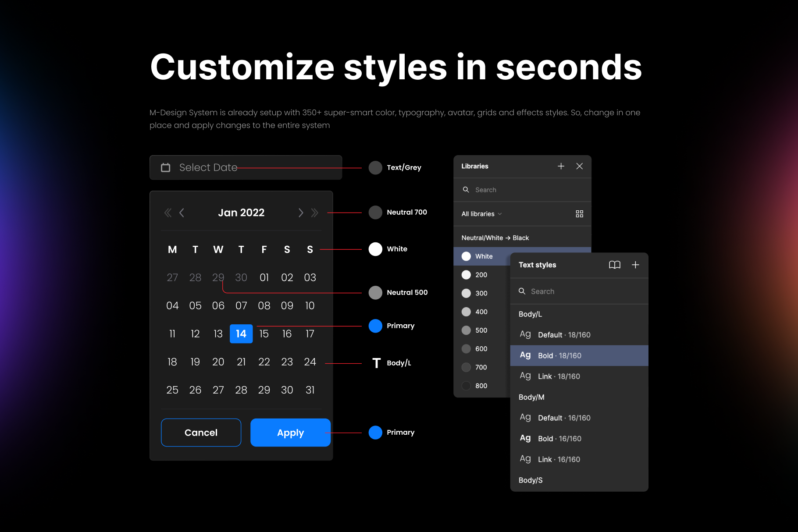Click the Neutral/White → Black group heading
Screen dimensions: 798x532
(495, 238)
